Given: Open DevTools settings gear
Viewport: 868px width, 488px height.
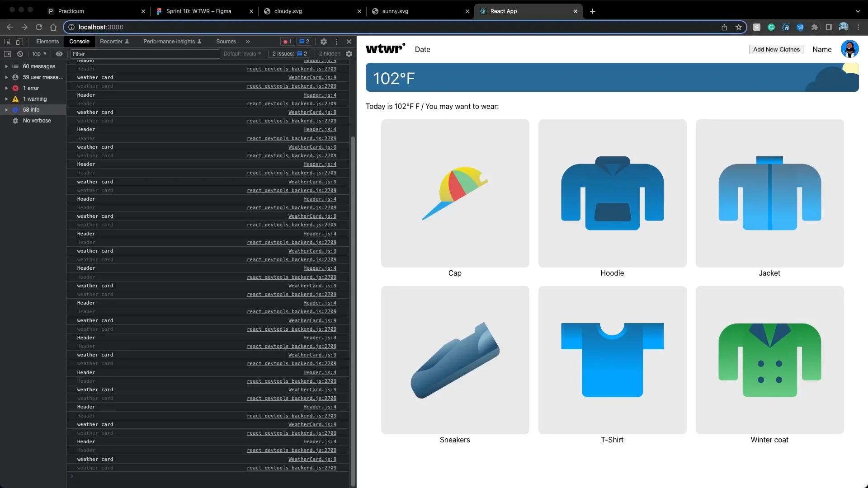Looking at the screenshot, I should point(323,42).
